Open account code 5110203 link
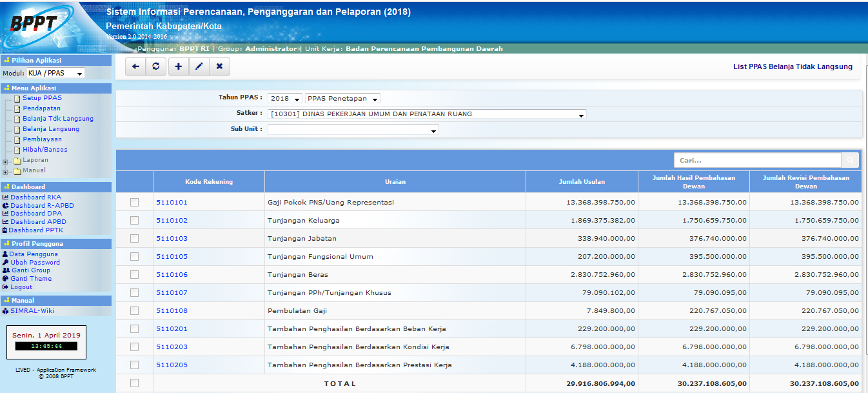Image resolution: width=868 pixels, height=393 pixels. (172, 347)
